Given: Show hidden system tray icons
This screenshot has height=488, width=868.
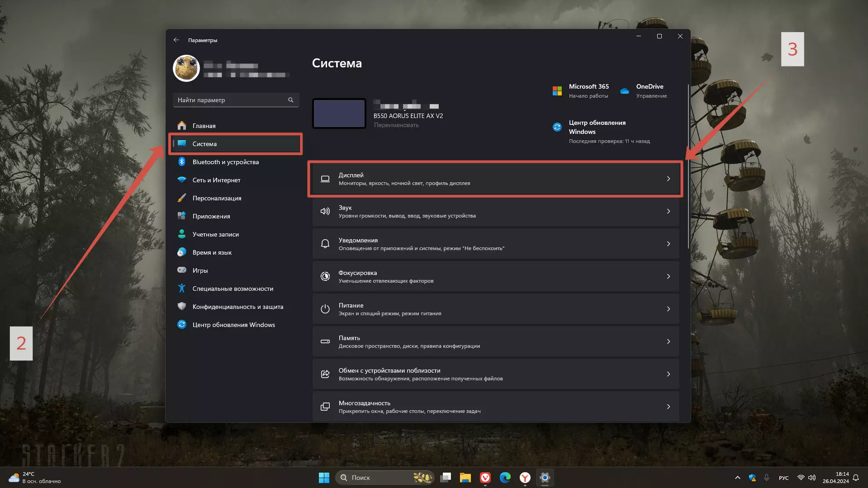Looking at the screenshot, I should pos(737,478).
